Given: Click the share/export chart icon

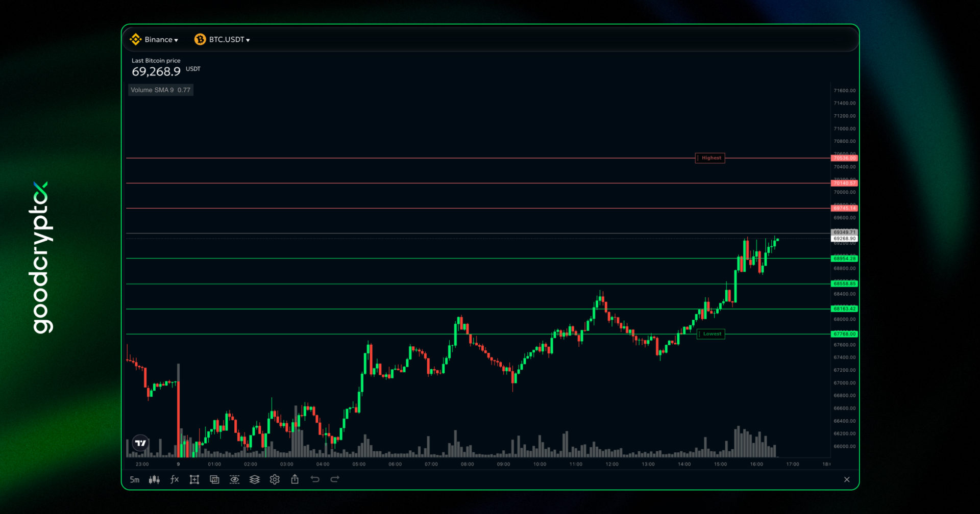Looking at the screenshot, I should point(295,479).
